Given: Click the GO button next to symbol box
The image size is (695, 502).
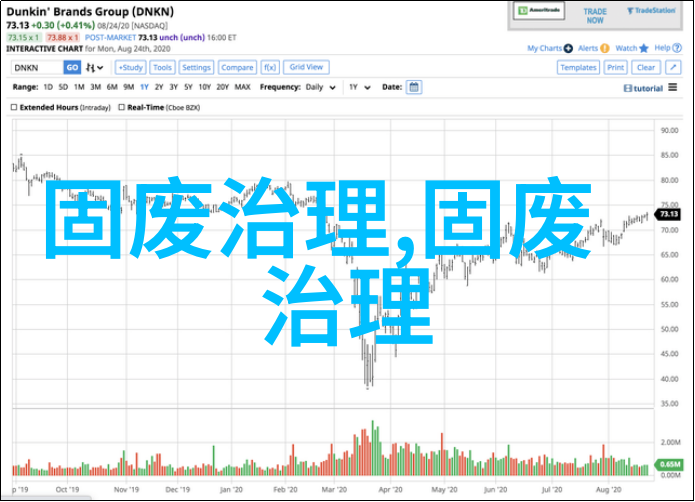Looking at the screenshot, I should 72,68.
